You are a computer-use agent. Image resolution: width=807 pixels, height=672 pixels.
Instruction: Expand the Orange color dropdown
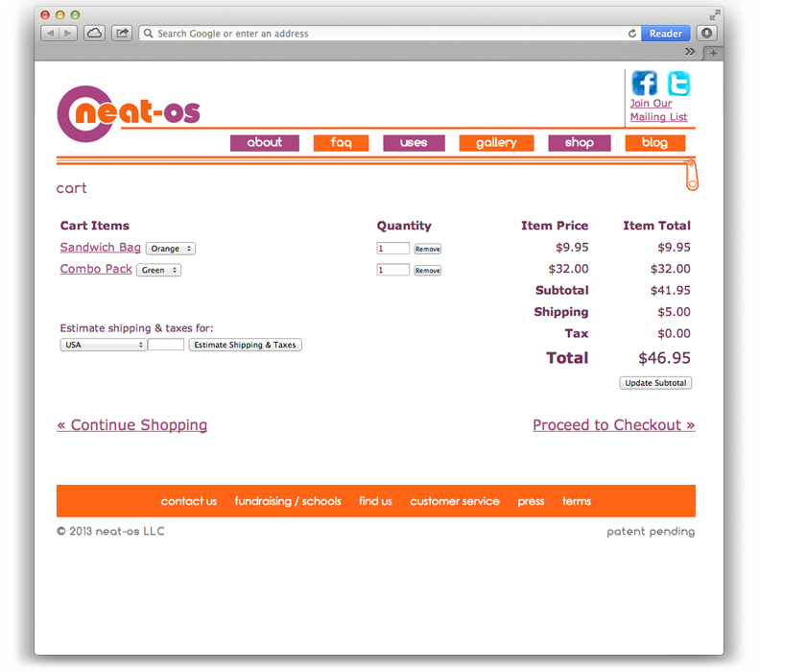(171, 249)
